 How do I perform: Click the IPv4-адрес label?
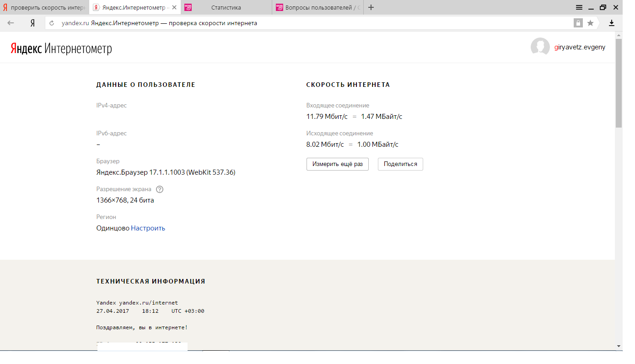tap(112, 106)
